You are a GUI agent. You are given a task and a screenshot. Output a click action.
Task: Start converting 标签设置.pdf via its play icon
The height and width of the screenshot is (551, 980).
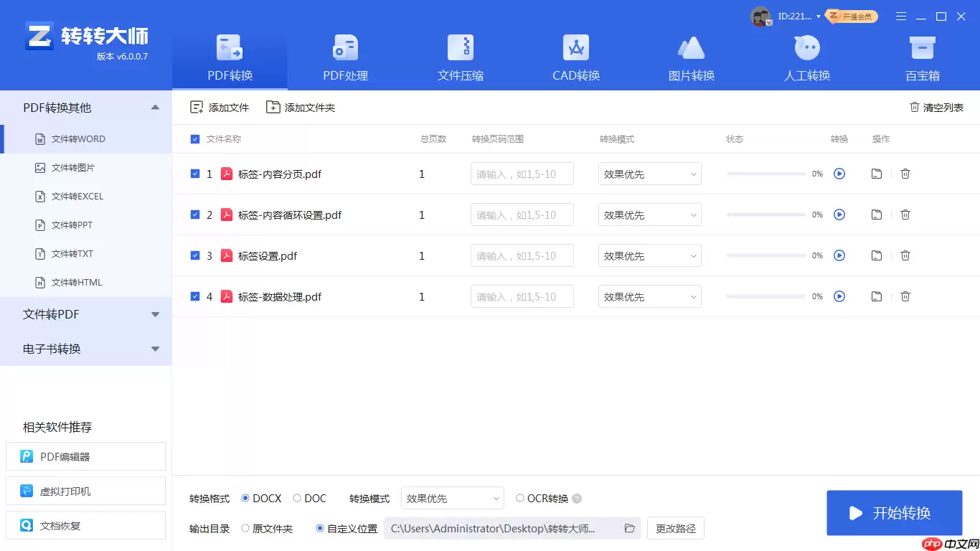[x=839, y=255]
